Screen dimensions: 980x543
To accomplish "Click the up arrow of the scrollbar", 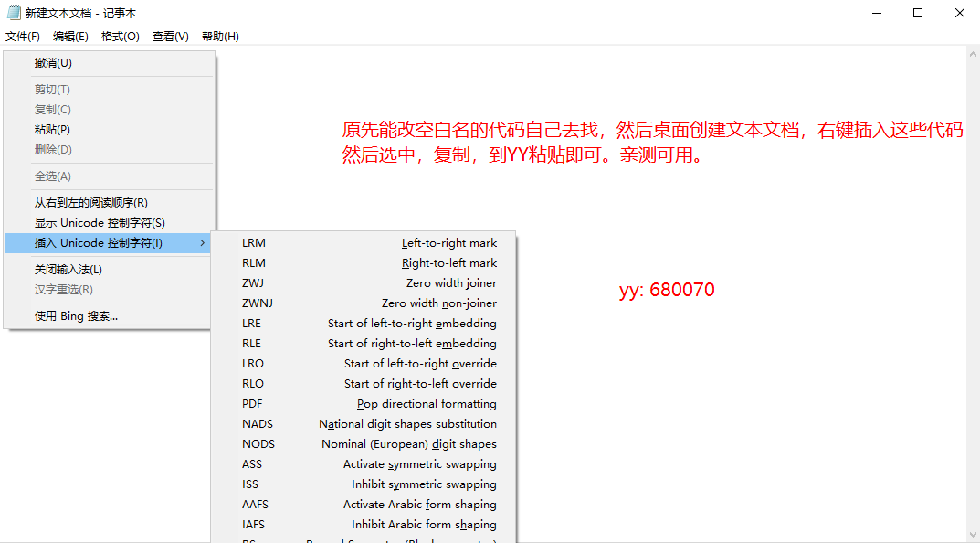I will coord(973,52).
